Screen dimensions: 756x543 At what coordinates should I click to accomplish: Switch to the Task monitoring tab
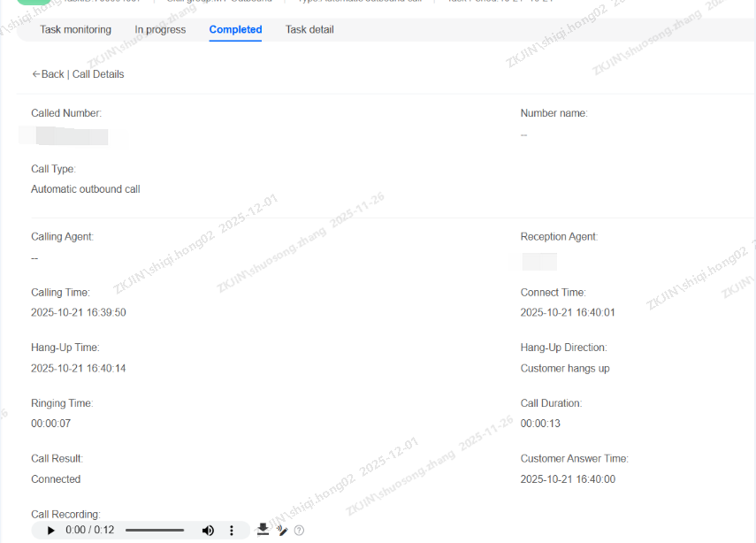75,29
